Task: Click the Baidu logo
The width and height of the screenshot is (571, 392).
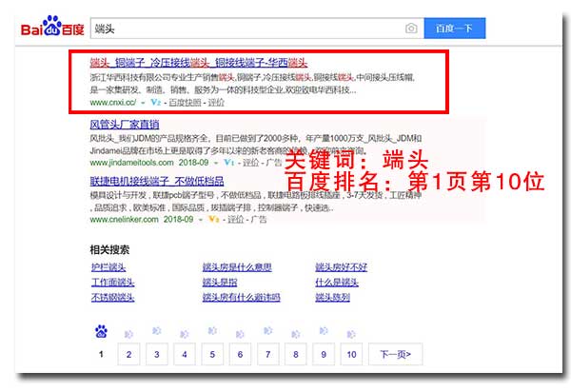Action: 52,27
